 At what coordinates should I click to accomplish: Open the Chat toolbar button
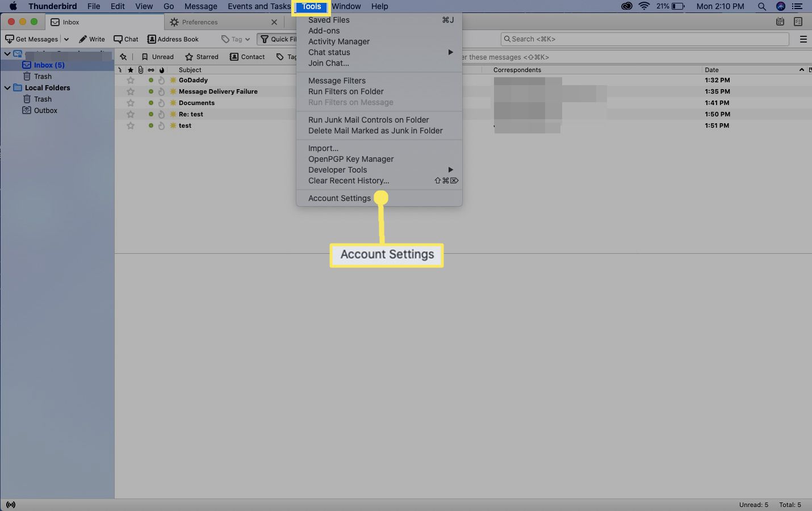coord(126,39)
